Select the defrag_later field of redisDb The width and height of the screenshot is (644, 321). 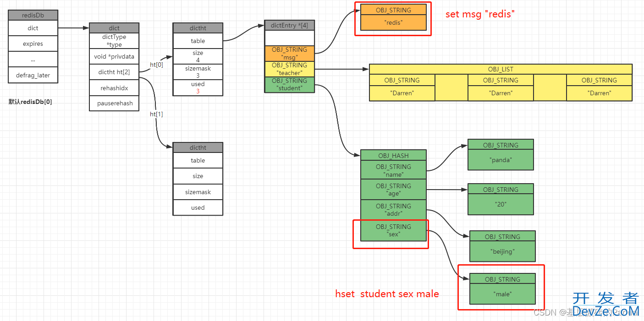(x=33, y=75)
